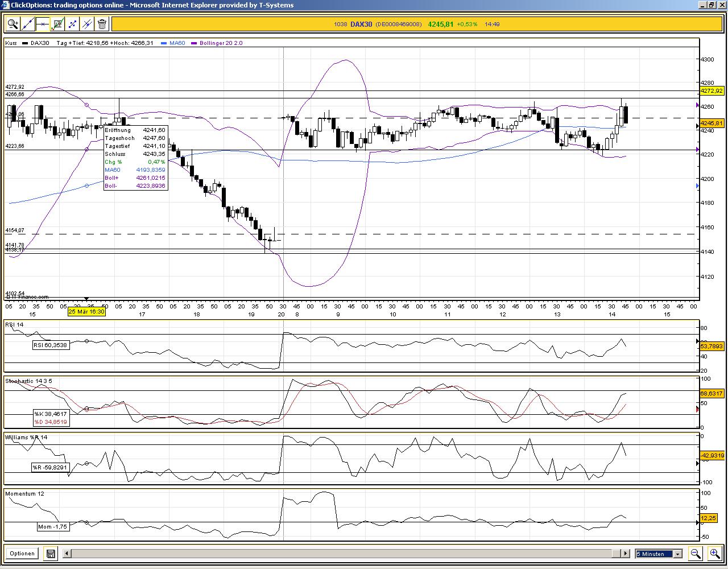Delete drawings with the trash icon

(102, 24)
